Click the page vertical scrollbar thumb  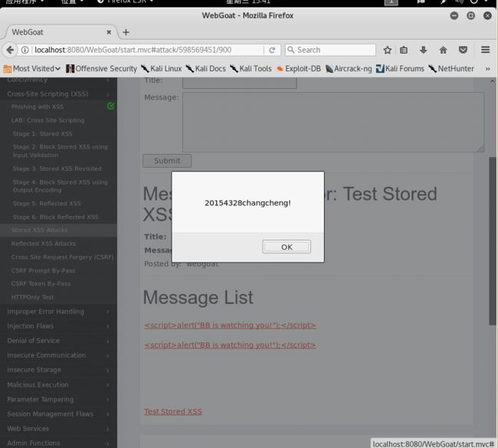[493, 240]
